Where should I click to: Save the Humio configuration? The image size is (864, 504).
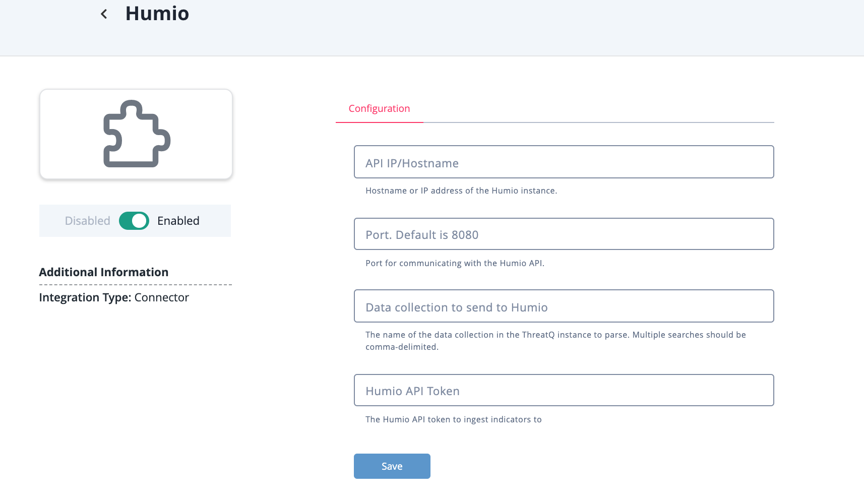(392, 466)
